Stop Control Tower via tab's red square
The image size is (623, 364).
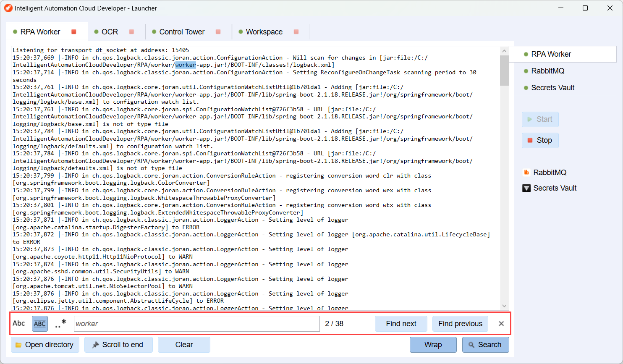coord(218,32)
